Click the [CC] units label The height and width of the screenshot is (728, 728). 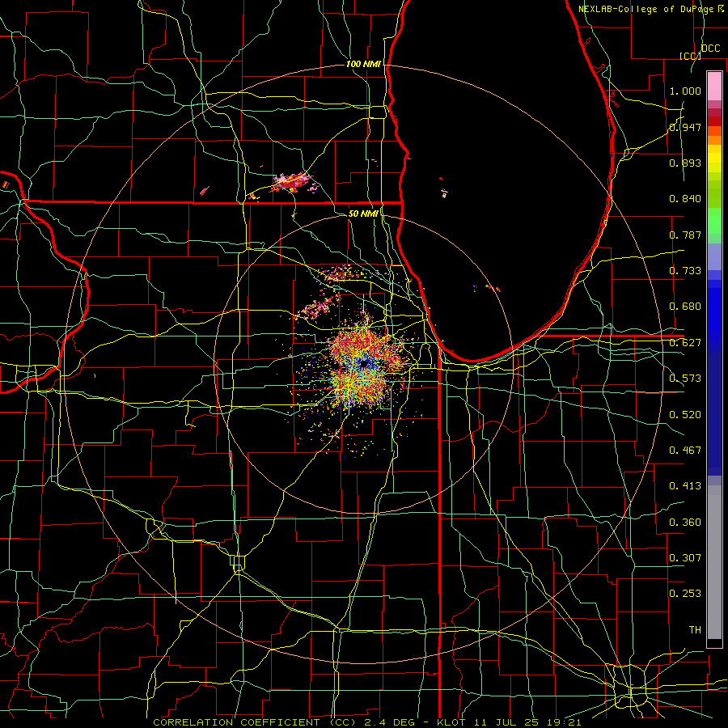tap(690, 56)
